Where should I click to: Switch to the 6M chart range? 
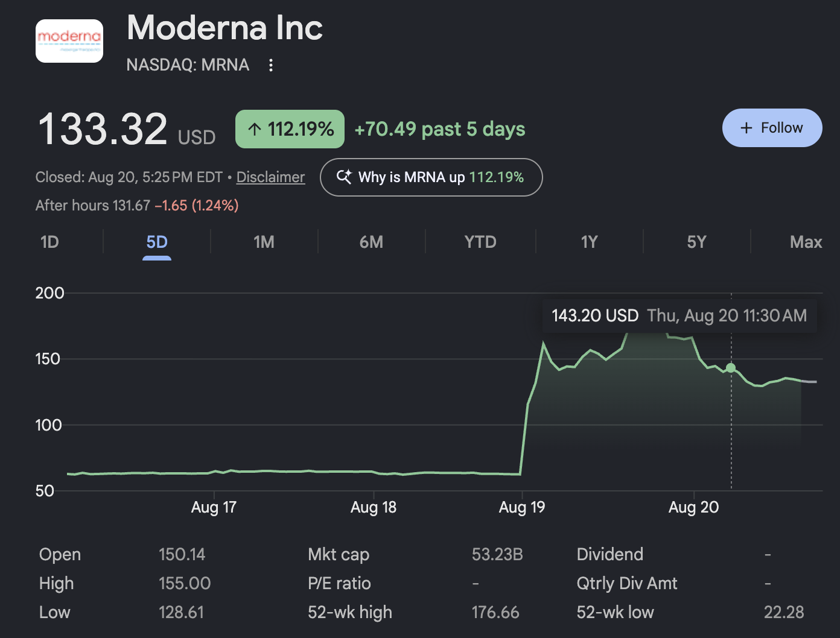(x=372, y=242)
